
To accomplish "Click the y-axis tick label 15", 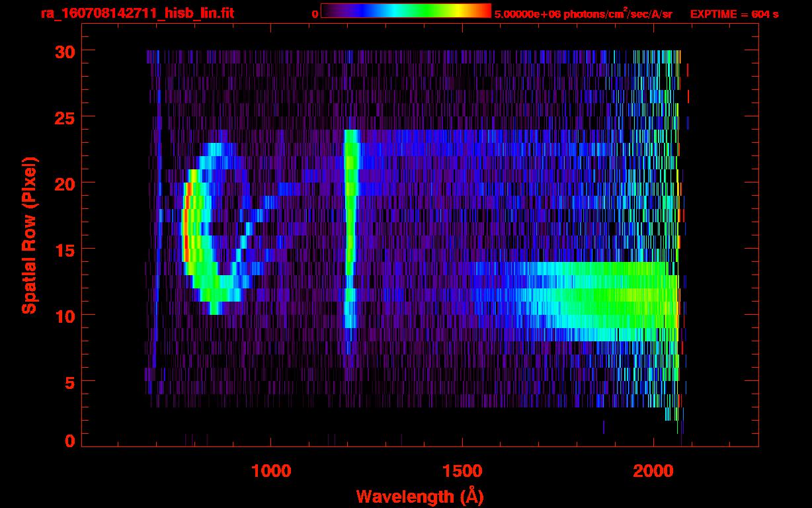I will [x=64, y=249].
